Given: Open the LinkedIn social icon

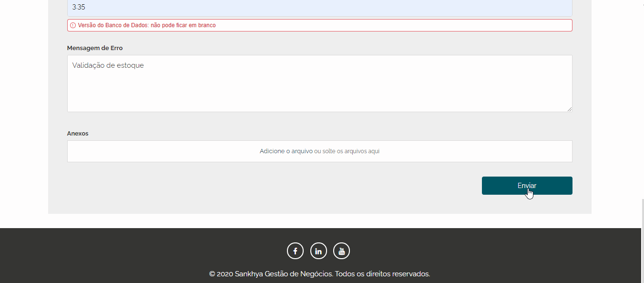Looking at the screenshot, I should tap(318, 251).
